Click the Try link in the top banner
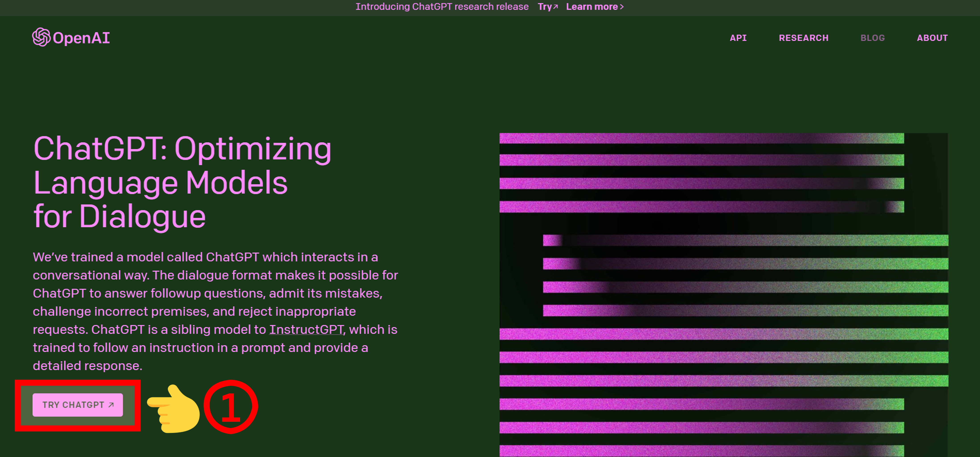This screenshot has height=457, width=980. [544, 7]
